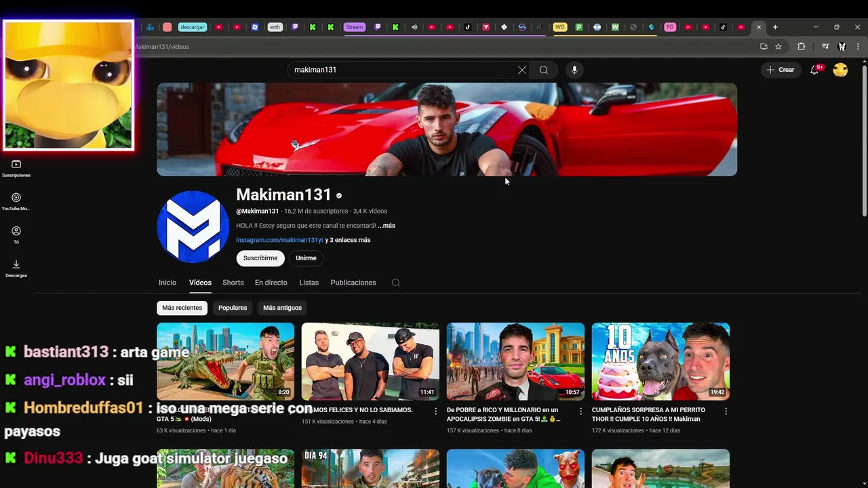
Task: Bookmark this page with the star
Action: 778,46
